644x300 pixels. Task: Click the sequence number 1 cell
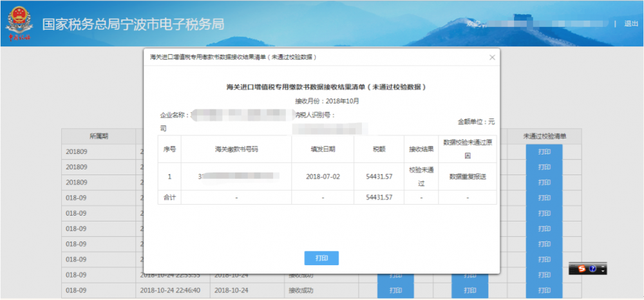tap(169, 176)
